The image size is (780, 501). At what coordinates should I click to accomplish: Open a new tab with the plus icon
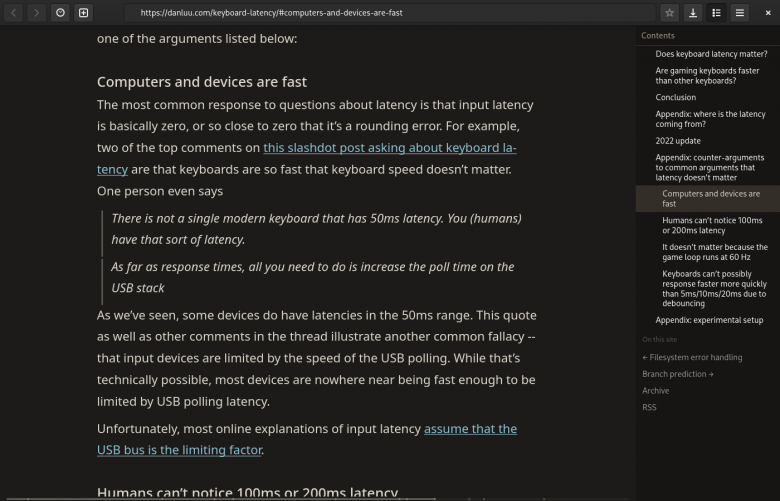click(84, 13)
